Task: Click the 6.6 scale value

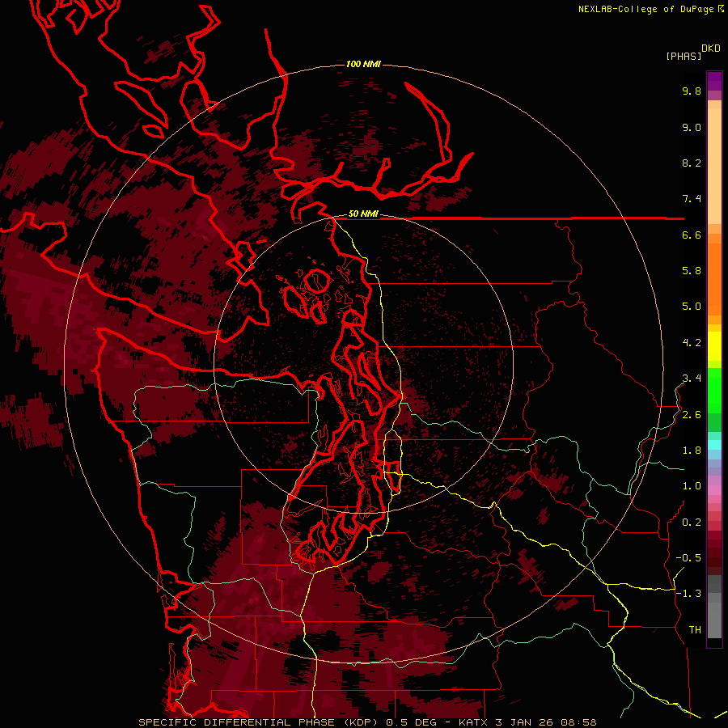Action: [692, 235]
